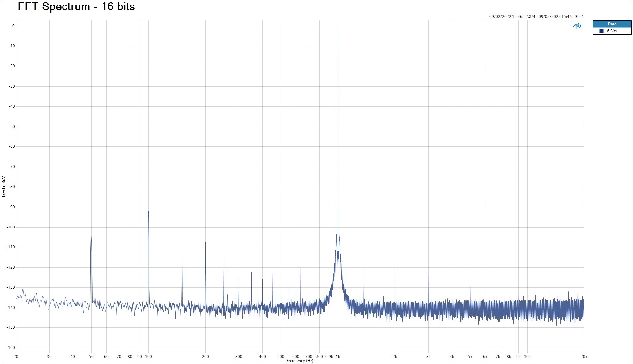Select the Frequency (Hz) x-axis label
The image size is (633, 364).
pyautogui.click(x=300, y=361)
